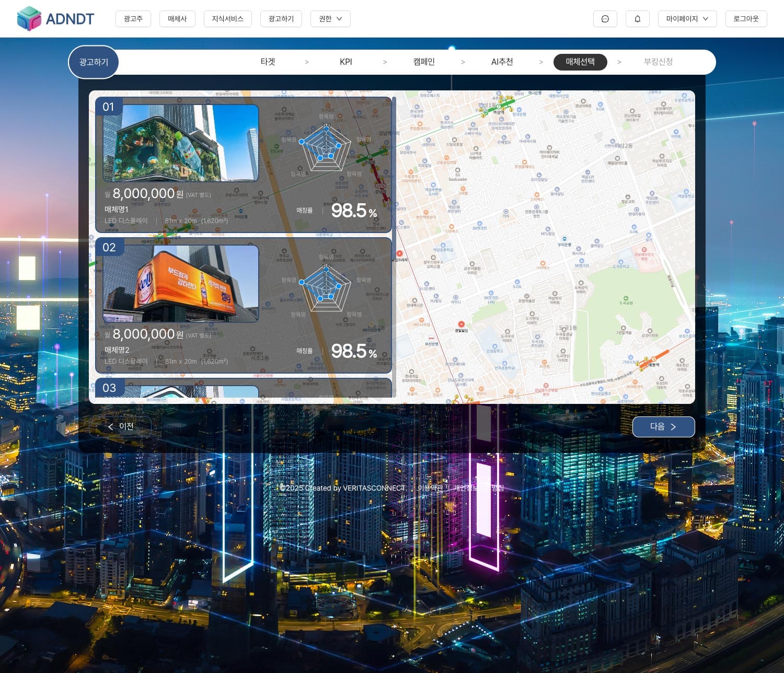The image size is (784, 673).
Task: Select the KPI step tab
Action: (345, 62)
